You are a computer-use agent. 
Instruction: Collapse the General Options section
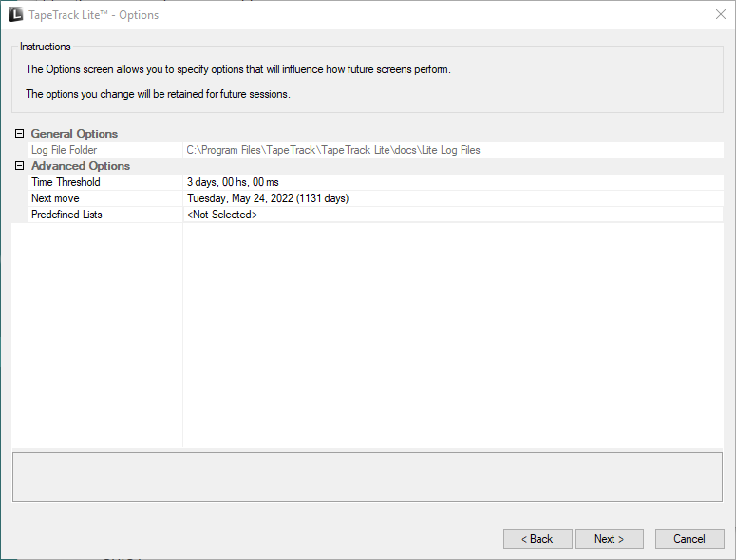tap(19, 134)
